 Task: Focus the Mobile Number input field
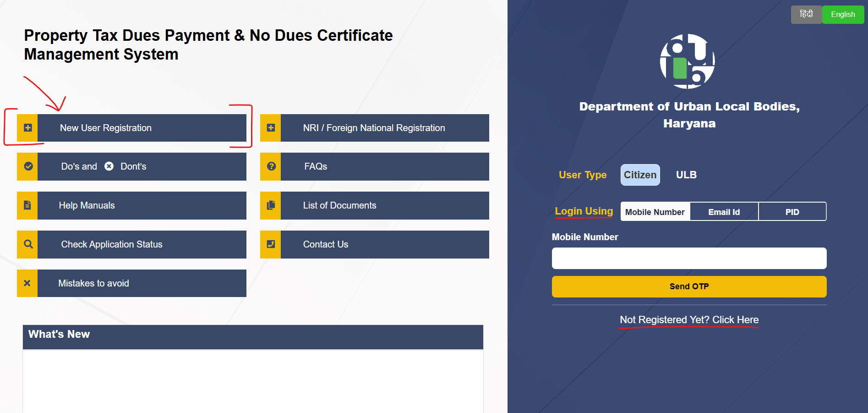[x=689, y=259]
